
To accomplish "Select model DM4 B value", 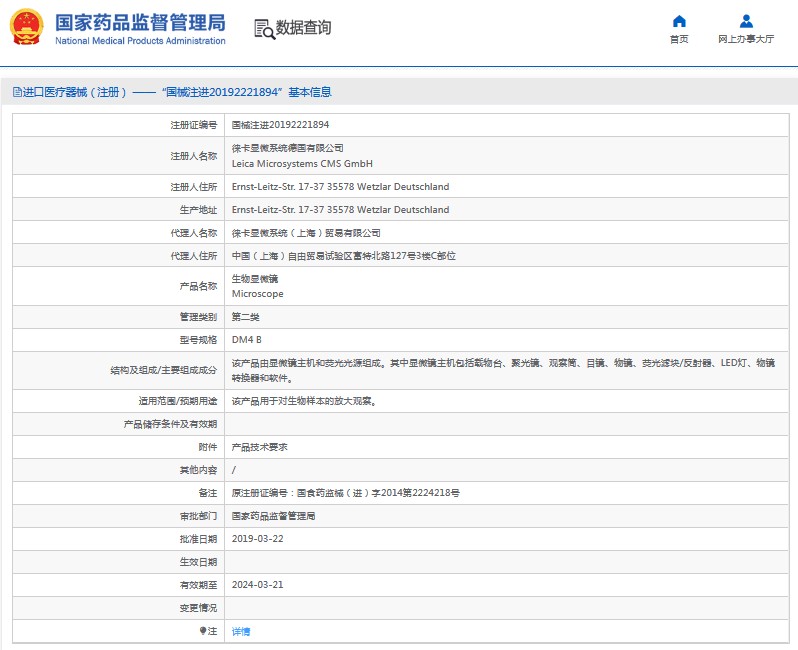I will pos(247,340).
